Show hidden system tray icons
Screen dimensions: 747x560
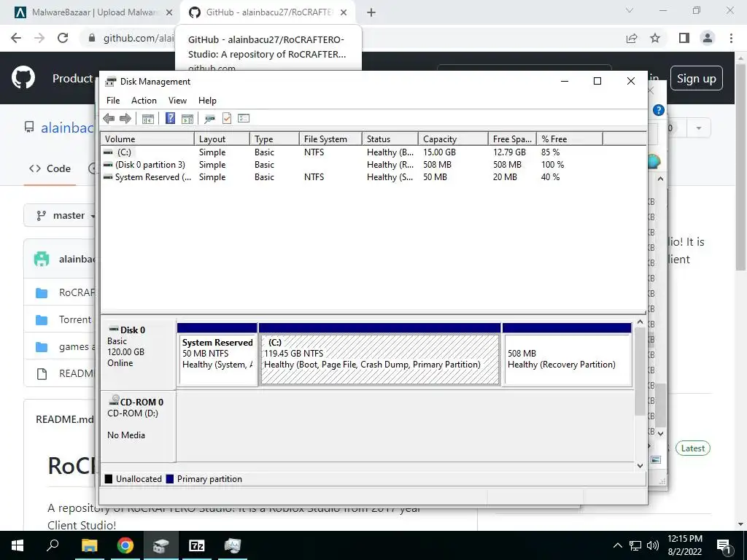[x=617, y=545]
